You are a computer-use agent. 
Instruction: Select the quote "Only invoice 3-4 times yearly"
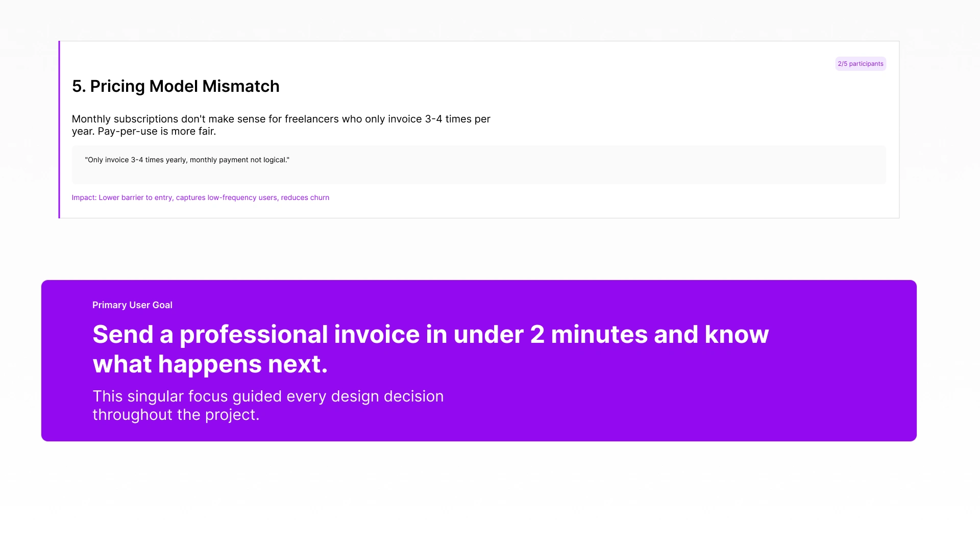pyautogui.click(x=136, y=160)
